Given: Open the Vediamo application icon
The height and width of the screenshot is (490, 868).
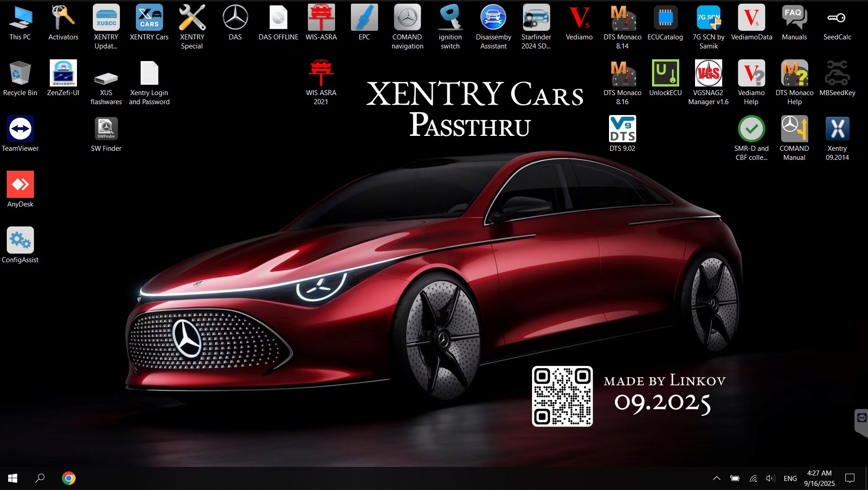Looking at the screenshot, I should pyautogui.click(x=579, y=18).
